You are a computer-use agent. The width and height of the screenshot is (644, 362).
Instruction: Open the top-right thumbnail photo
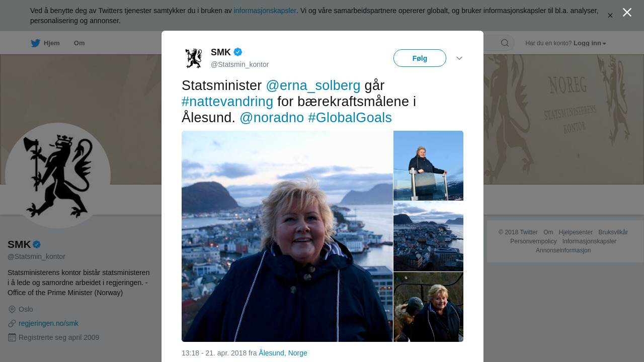point(428,165)
